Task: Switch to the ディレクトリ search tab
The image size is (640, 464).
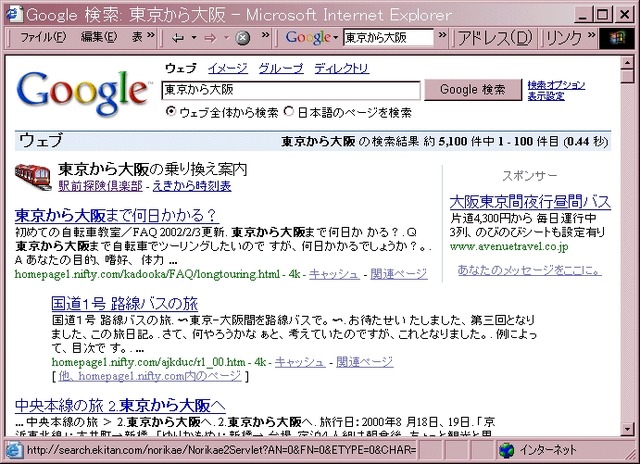Action: (x=342, y=68)
